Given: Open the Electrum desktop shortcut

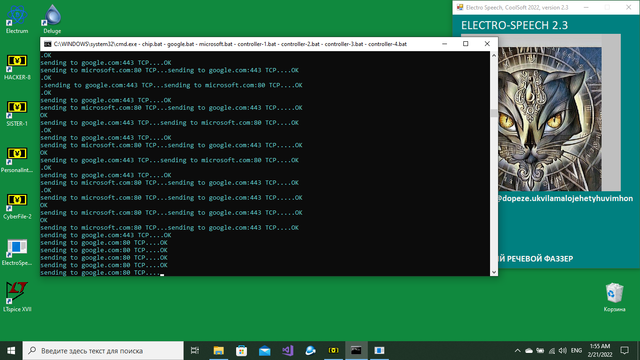Looking at the screenshot, I should click(17, 18).
